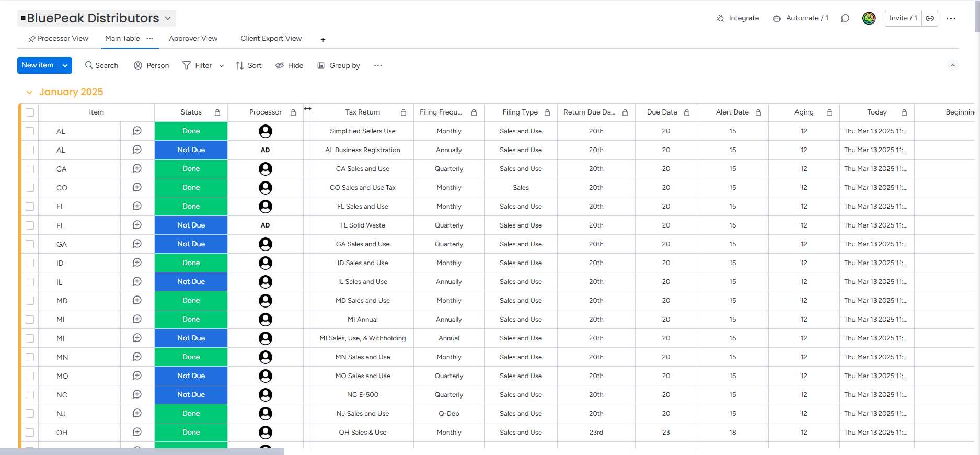980x455 pixels.
Task: Open the Automate robot icon
Action: 777,18
